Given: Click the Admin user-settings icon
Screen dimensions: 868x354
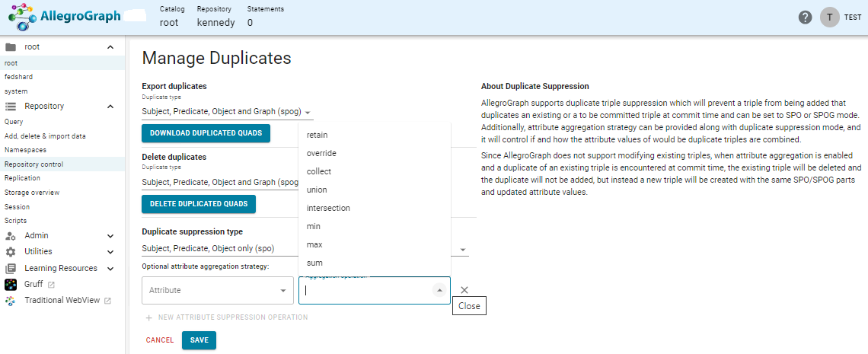Looking at the screenshot, I should (x=11, y=236).
